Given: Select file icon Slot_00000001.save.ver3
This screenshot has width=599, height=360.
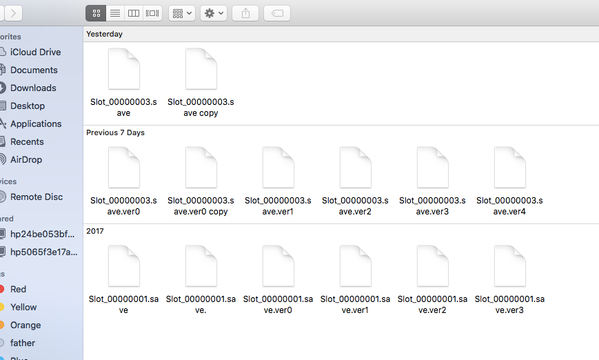Looking at the screenshot, I should click(510, 266).
